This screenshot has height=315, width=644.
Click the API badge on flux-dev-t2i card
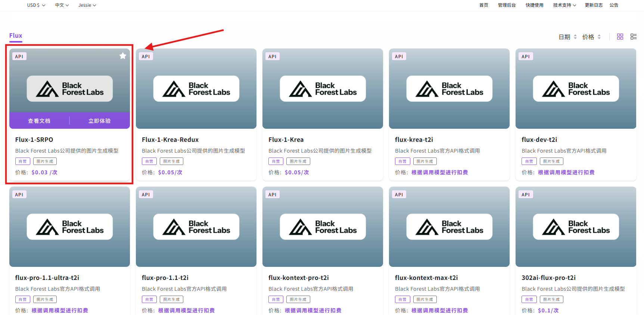(x=526, y=56)
